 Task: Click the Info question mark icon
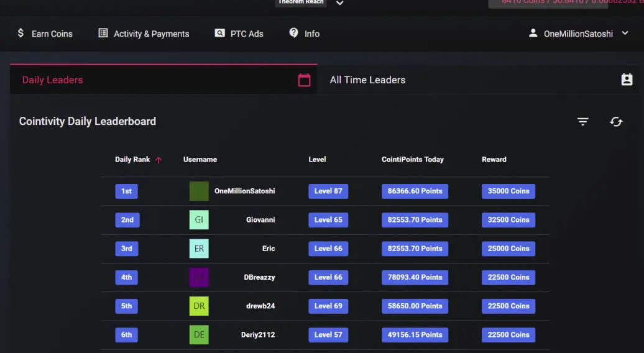[x=293, y=33]
